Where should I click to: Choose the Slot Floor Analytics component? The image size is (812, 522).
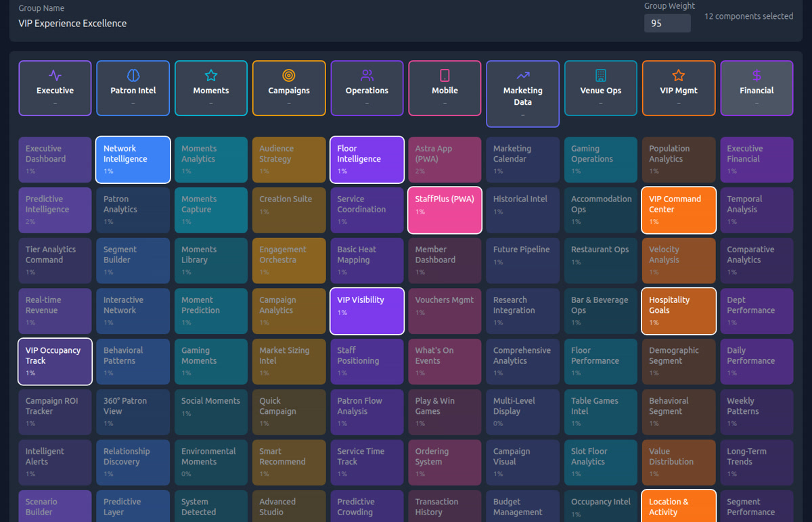point(600,462)
